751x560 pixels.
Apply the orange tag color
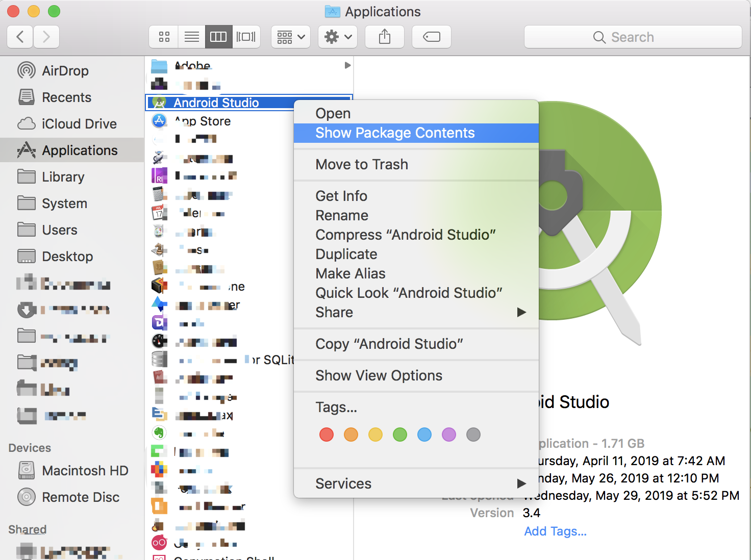pos(351,435)
